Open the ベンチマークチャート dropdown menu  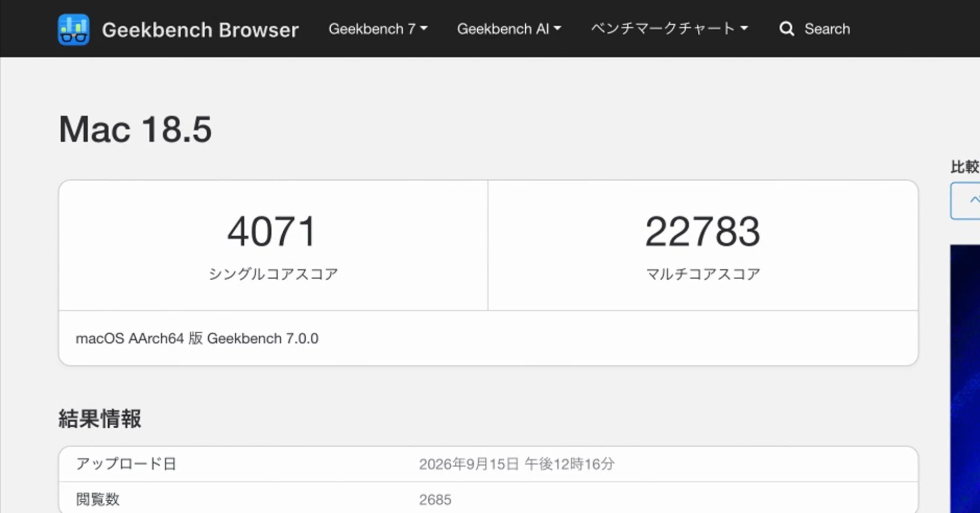coord(669,29)
